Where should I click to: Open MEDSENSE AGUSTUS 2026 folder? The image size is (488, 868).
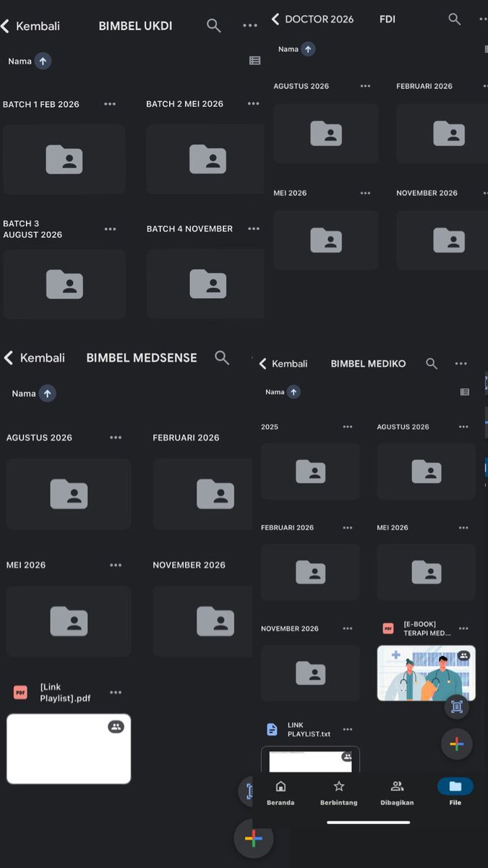[69, 493]
